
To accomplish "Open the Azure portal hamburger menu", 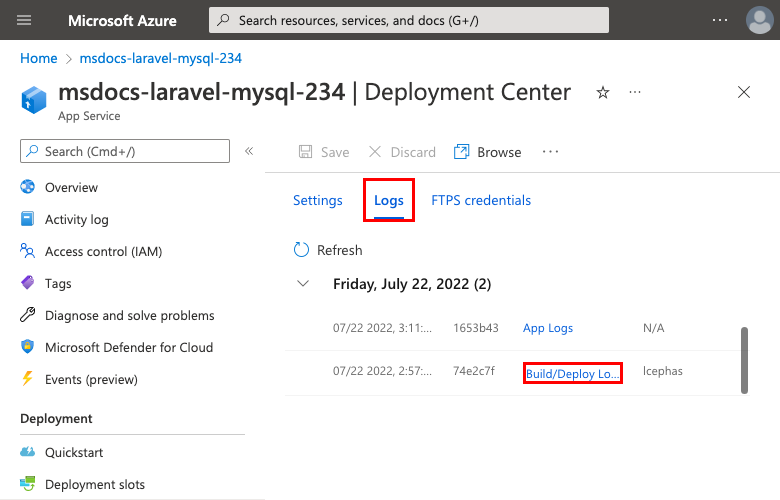I will 25,20.
